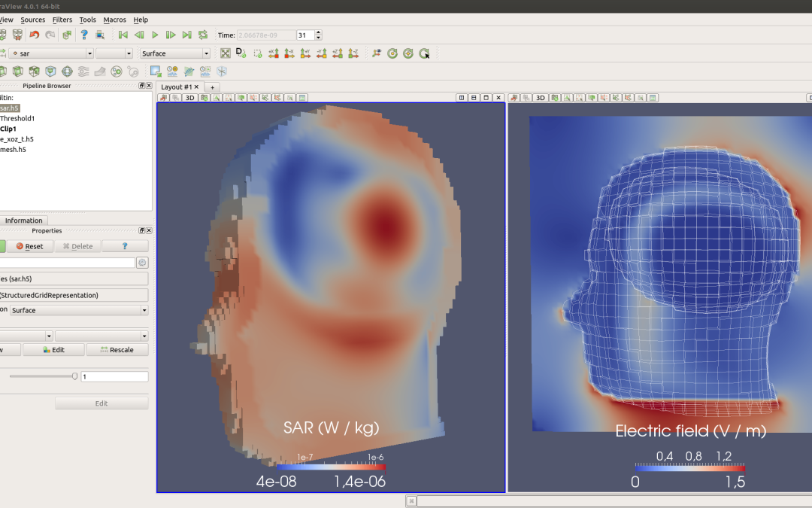Select the Stream Tracer filter icon

pyautogui.click(x=83, y=71)
